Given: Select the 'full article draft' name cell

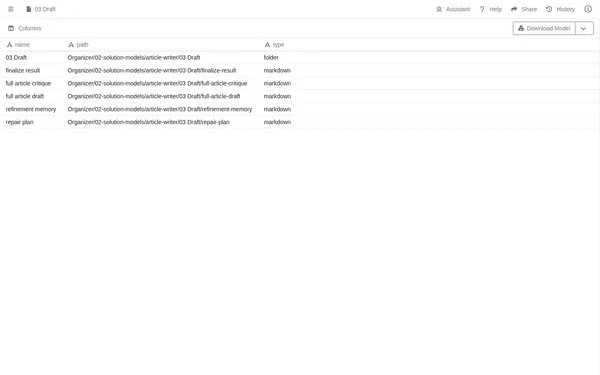Looking at the screenshot, I should pos(24,96).
